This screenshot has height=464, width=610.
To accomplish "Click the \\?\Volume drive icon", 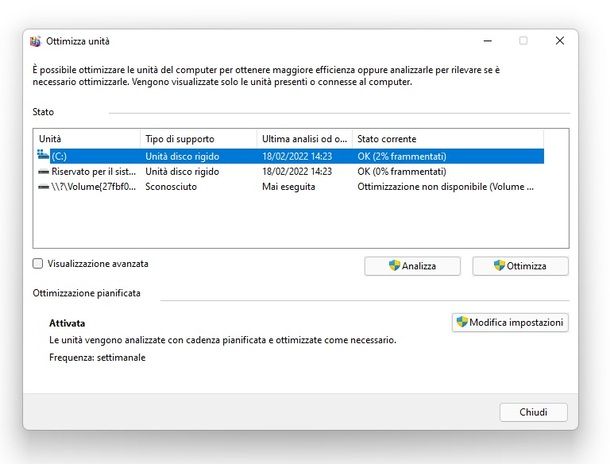I will [x=44, y=187].
